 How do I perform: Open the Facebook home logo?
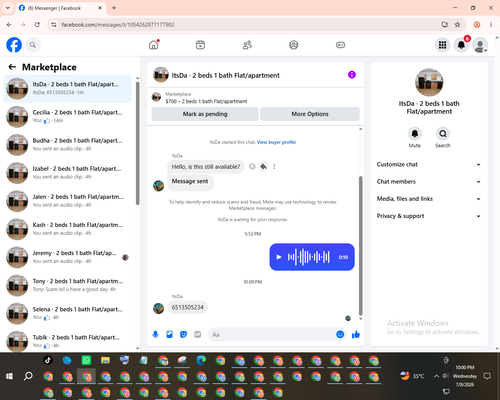coord(14,45)
